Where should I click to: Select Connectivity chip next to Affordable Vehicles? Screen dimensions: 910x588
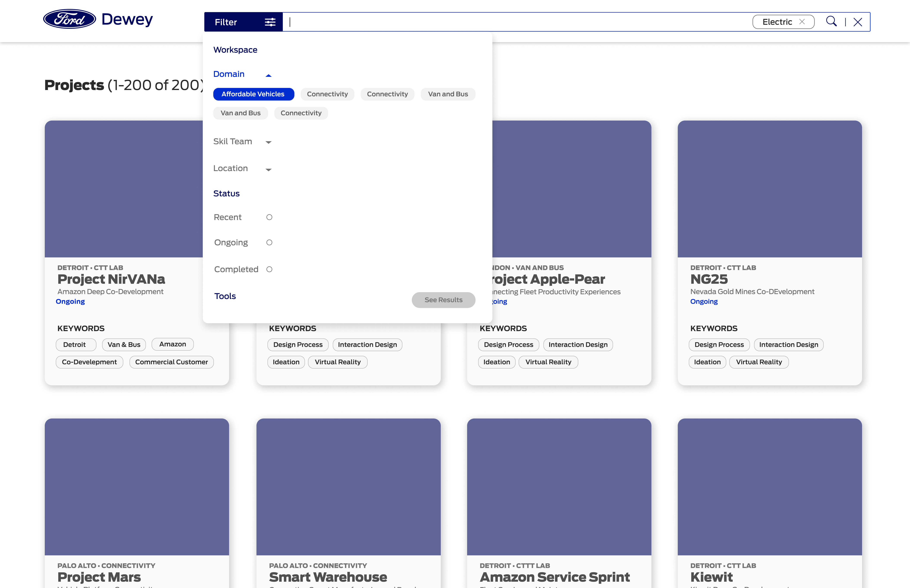tap(327, 94)
